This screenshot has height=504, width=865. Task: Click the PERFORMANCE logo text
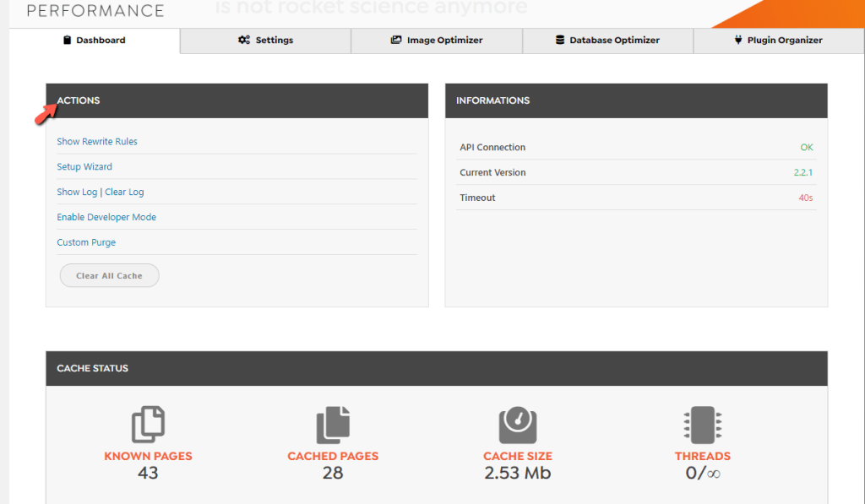pos(95,10)
